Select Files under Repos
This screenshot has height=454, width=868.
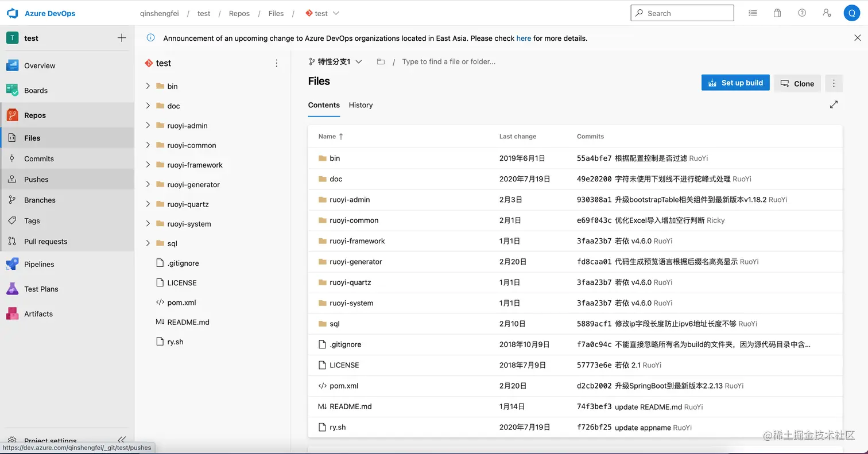[x=67, y=138]
